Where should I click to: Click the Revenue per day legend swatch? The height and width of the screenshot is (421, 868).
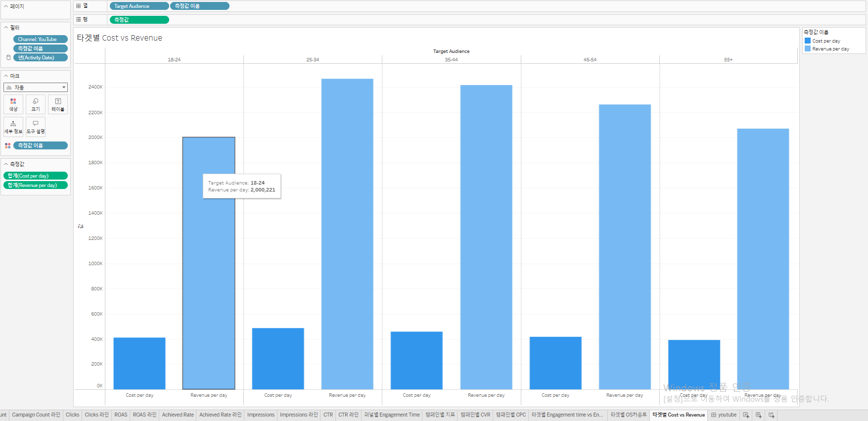coord(808,49)
